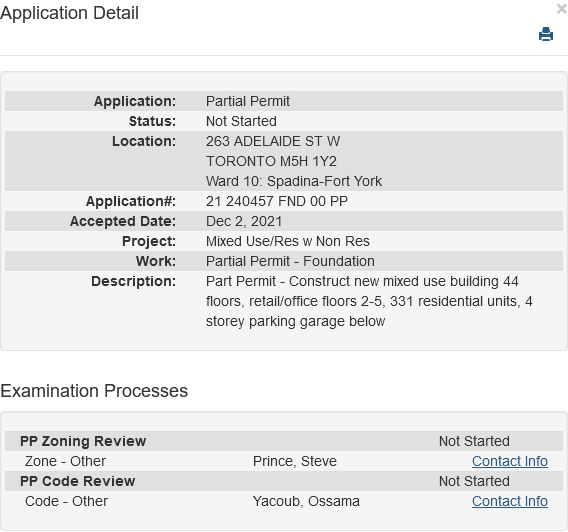The height and width of the screenshot is (532, 568).
Task: Click the examiner name Prince, Steve
Action: click(x=295, y=461)
